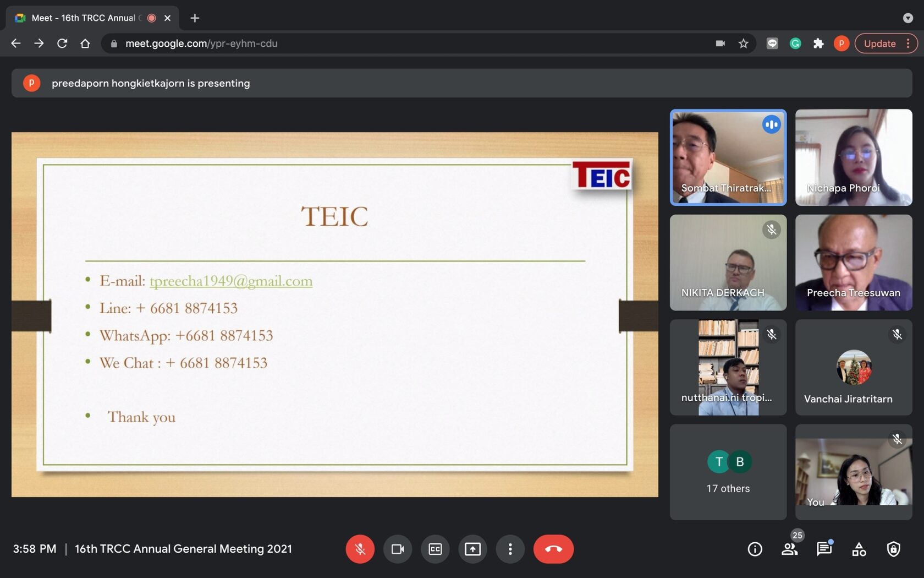Select NIKITA DERKACH video tile

pos(728,263)
